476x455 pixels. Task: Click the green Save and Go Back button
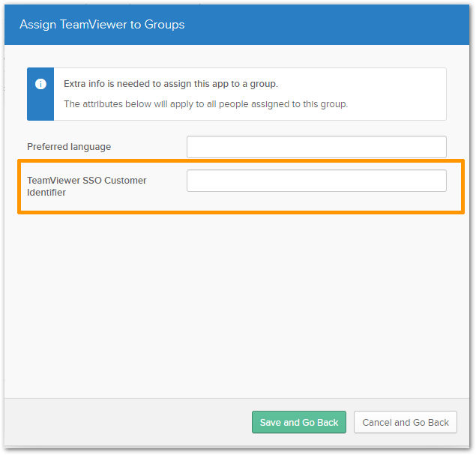(x=298, y=422)
